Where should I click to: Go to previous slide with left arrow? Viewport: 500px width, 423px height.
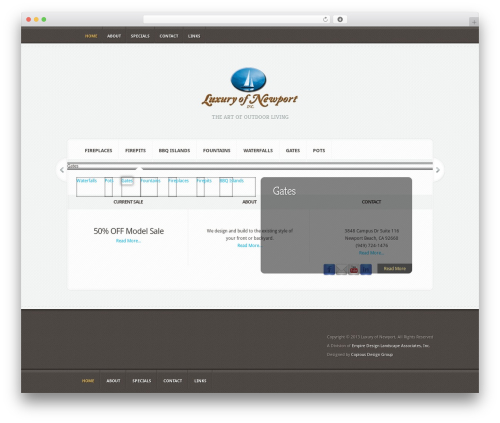pyautogui.click(x=62, y=170)
